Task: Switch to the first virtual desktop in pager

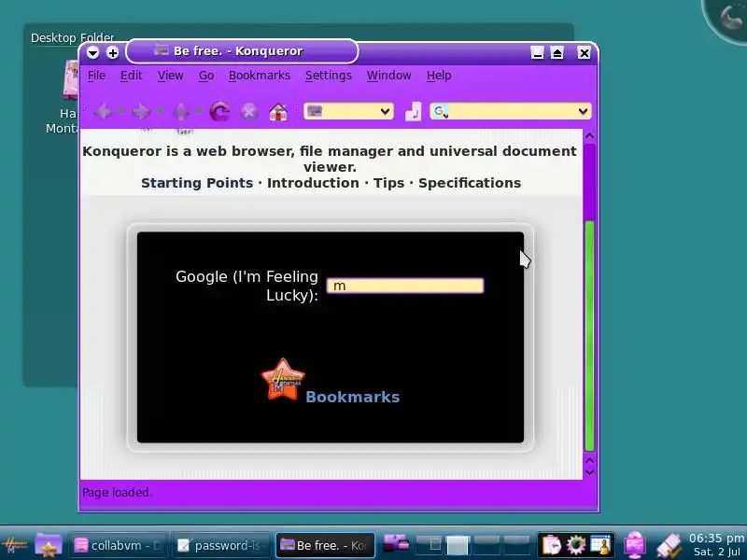Action: pyautogui.click(x=430, y=545)
